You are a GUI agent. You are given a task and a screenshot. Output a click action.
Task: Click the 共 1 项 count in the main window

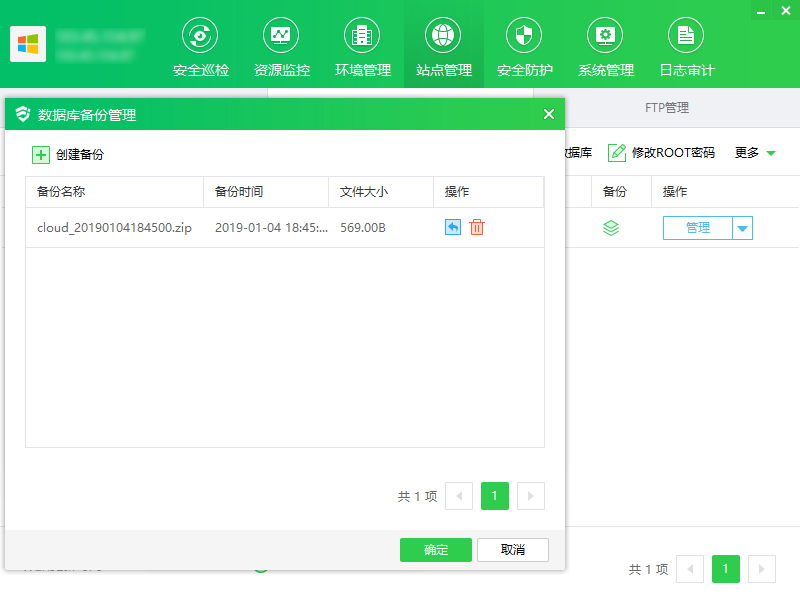click(648, 569)
